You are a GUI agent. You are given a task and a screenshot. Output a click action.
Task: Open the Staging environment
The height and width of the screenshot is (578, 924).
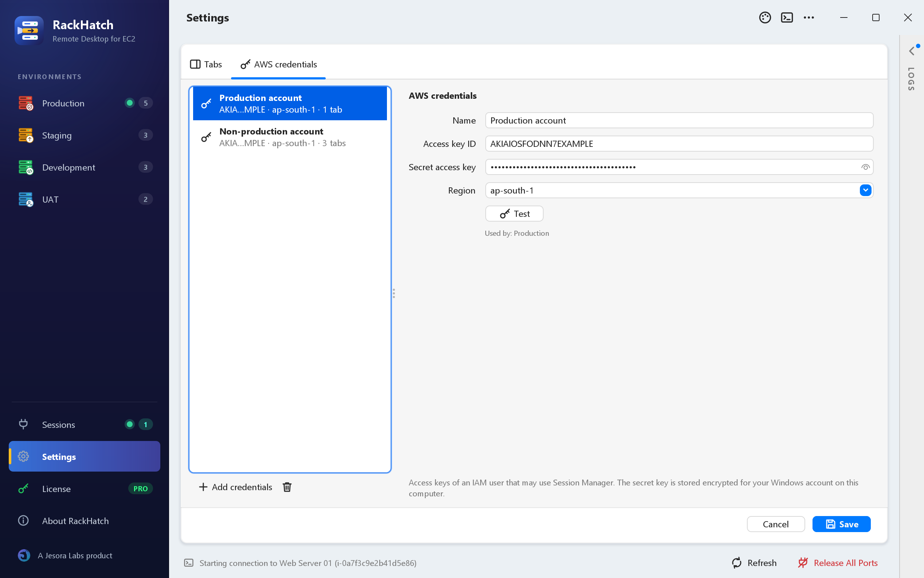tap(85, 135)
